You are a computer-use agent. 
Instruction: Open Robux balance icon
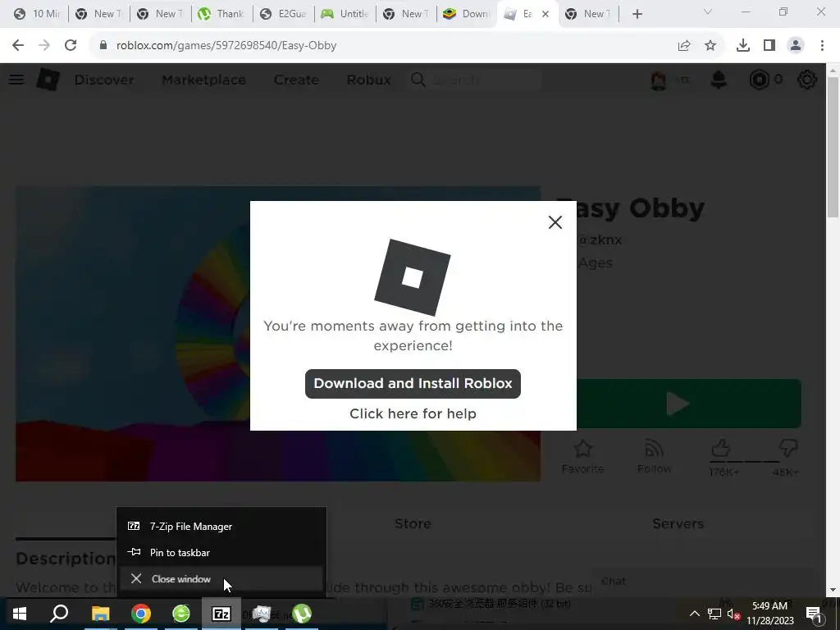click(759, 80)
